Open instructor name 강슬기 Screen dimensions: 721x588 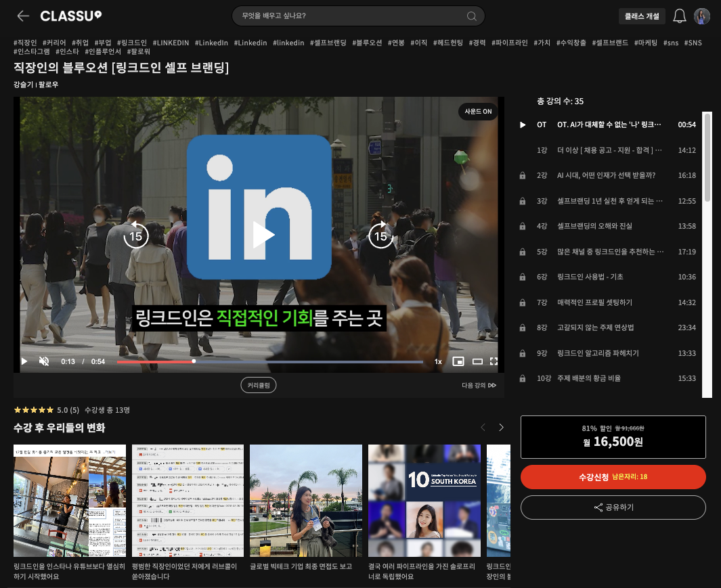pos(24,85)
